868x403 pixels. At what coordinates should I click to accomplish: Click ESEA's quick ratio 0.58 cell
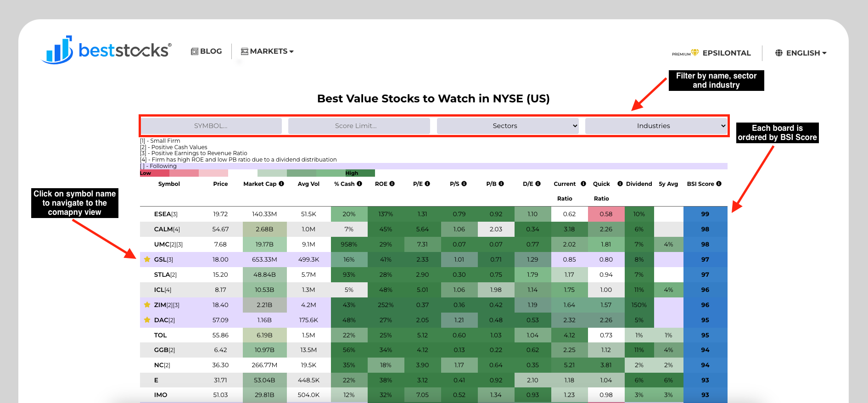pyautogui.click(x=606, y=214)
